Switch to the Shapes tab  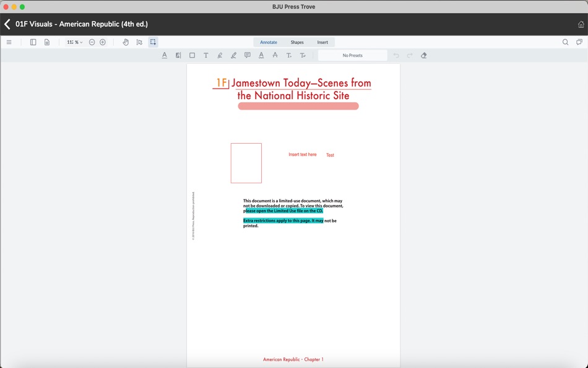click(x=297, y=42)
